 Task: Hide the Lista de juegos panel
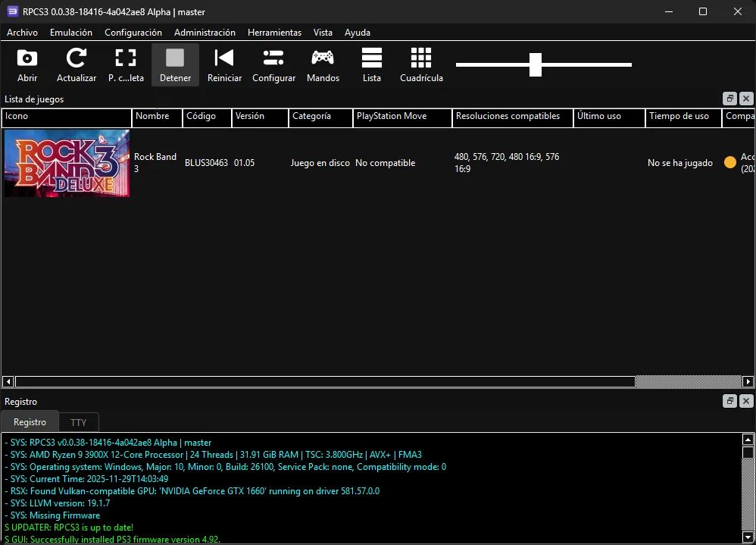pyautogui.click(x=746, y=99)
